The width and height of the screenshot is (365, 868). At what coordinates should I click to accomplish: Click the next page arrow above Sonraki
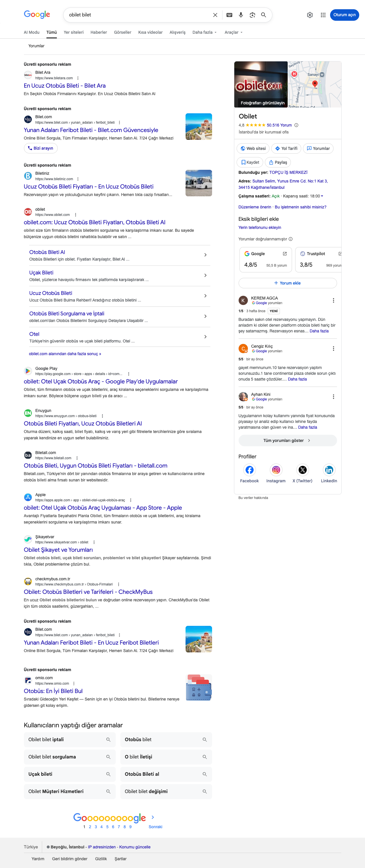153,817
